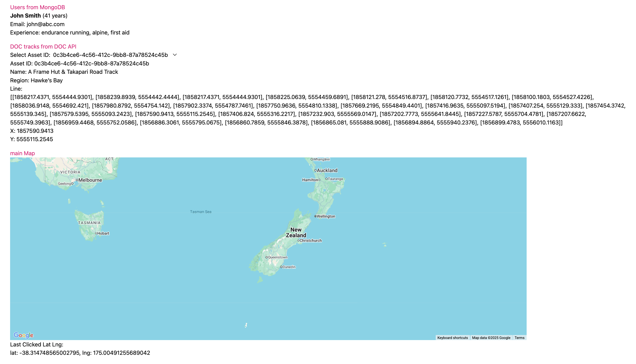Viewport: 636px width, 364px height.
Task: Click the Experience line text
Action: click(x=70, y=32)
